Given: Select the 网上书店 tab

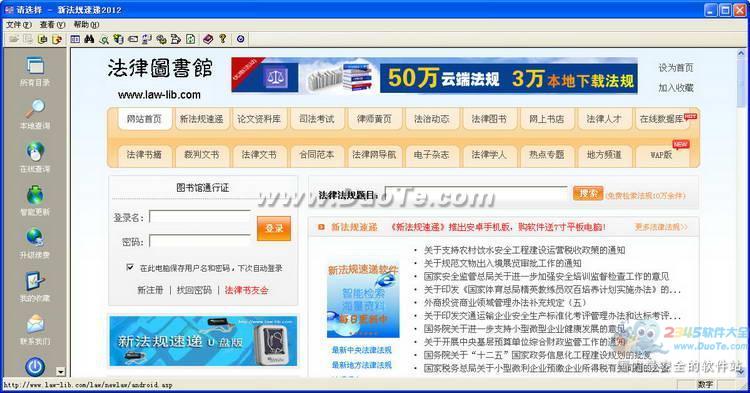Looking at the screenshot, I should click(546, 119).
